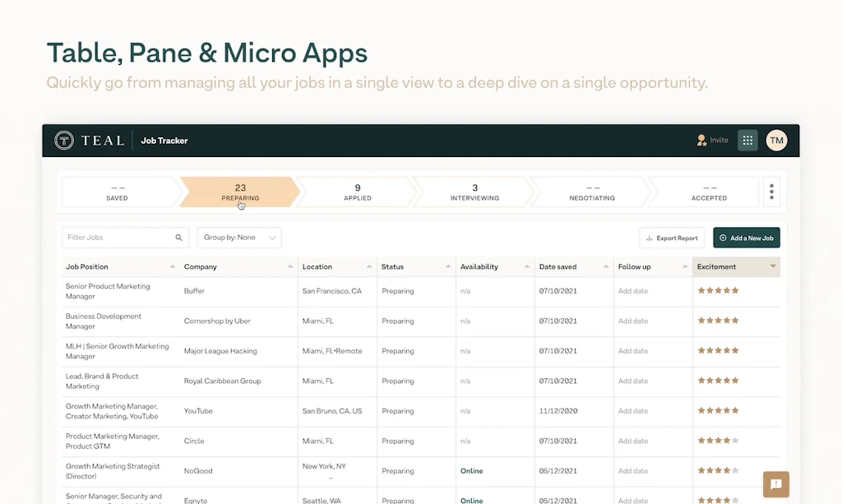Click the Invite person icon
Viewport: 842px width, 504px height.
(x=702, y=140)
